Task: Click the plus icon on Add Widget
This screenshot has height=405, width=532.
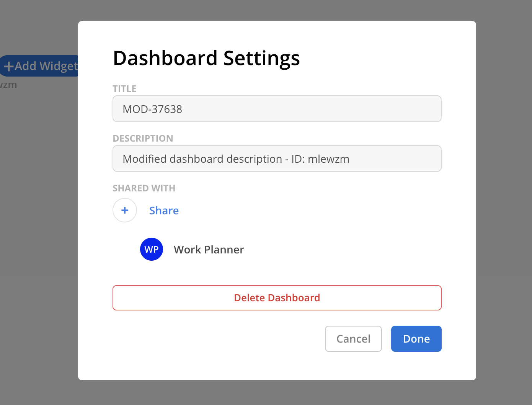Action: click(x=8, y=67)
